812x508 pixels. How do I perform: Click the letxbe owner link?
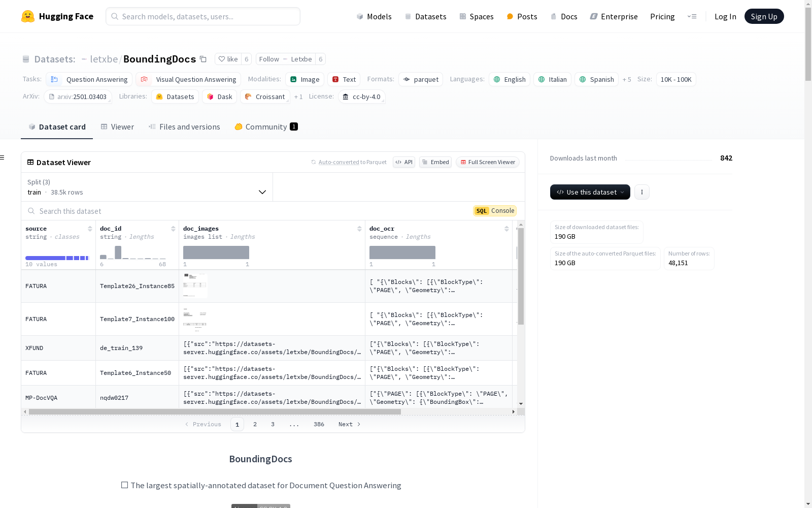[104, 59]
